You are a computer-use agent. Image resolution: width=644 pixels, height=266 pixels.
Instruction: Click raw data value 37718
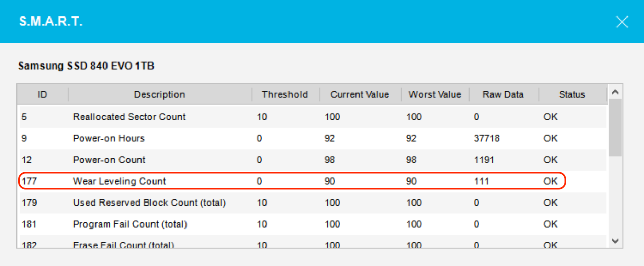pyautogui.click(x=487, y=138)
